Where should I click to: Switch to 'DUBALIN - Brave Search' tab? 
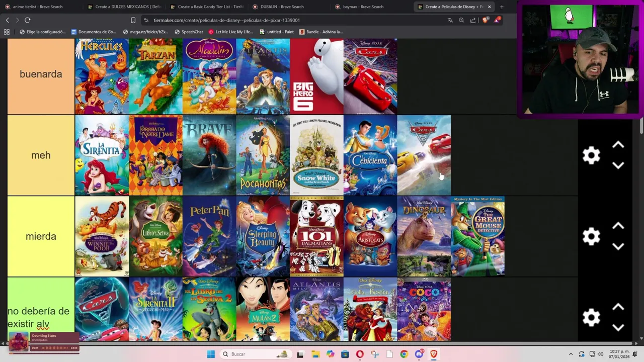[282, 7]
